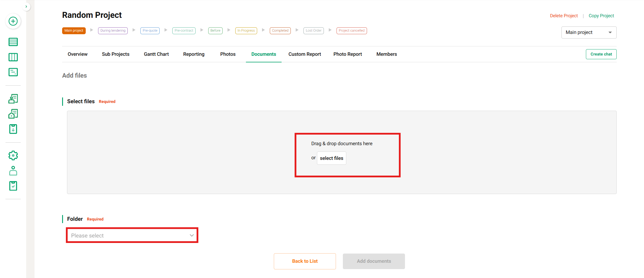Viewport: 644px width, 278px height.
Task: Click the circled plus add icon in sidebar
Action: pos(13,21)
